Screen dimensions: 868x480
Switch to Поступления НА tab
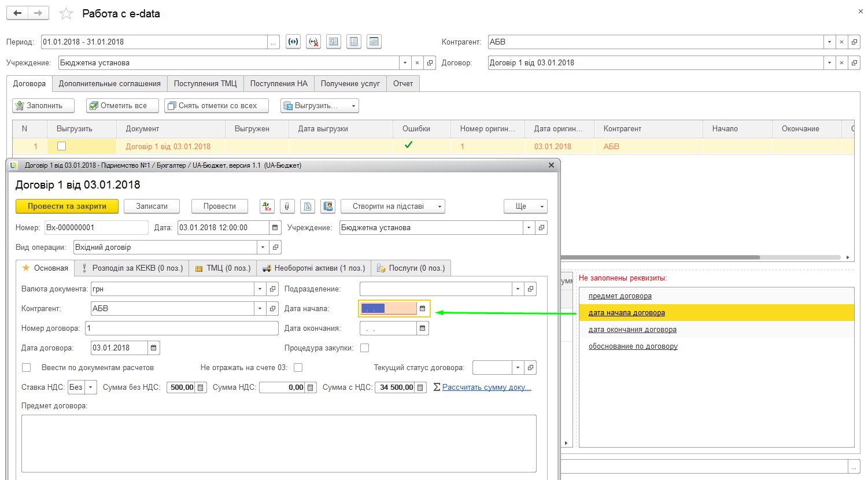coord(279,83)
